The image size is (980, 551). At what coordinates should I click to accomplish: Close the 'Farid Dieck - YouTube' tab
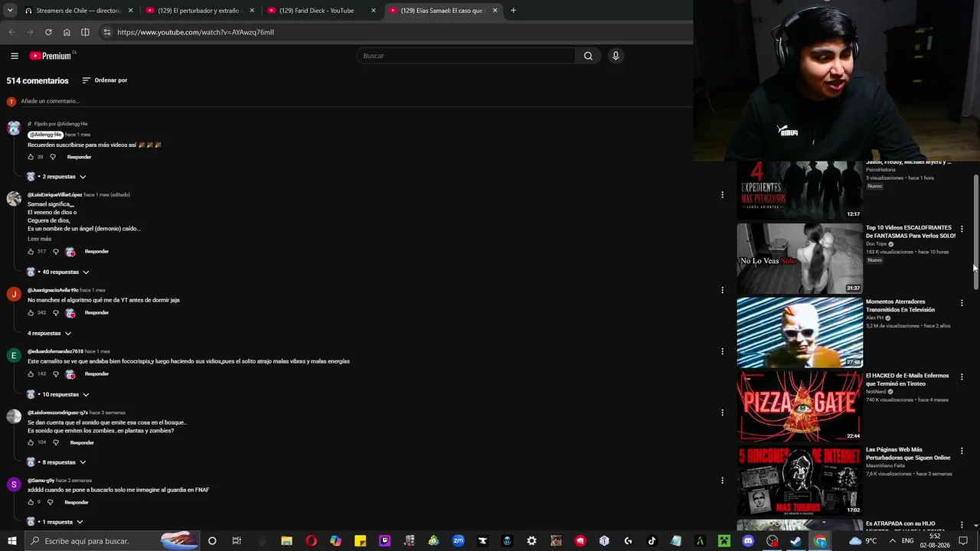[x=374, y=11]
